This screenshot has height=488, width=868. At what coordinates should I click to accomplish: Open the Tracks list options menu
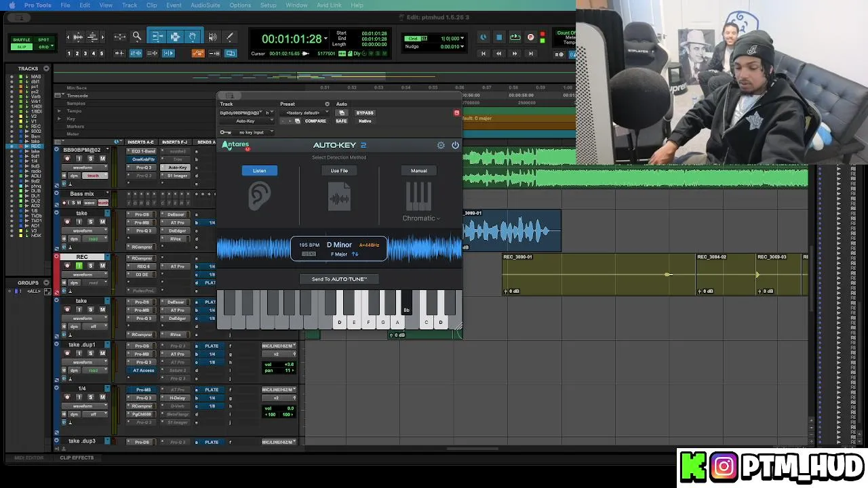click(46, 68)
